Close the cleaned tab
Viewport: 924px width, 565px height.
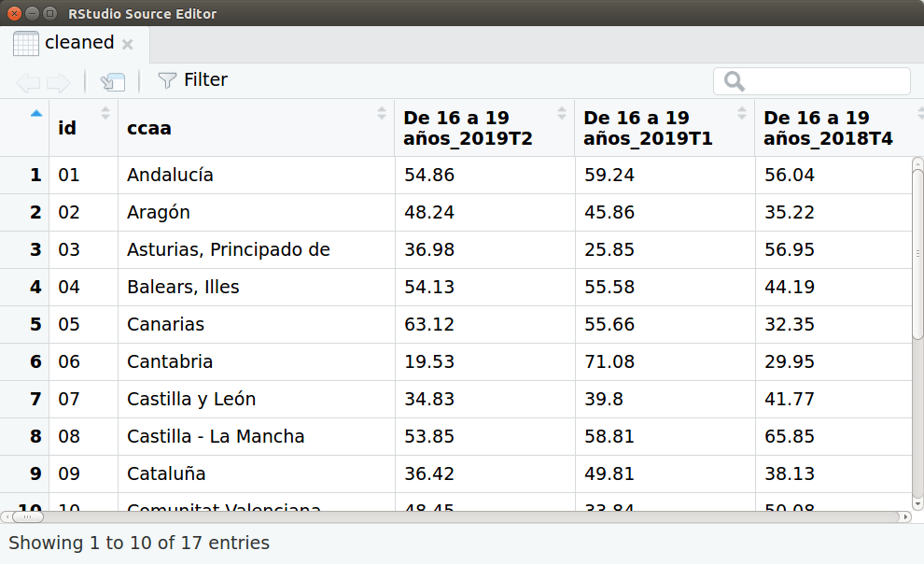pos(128,44)
